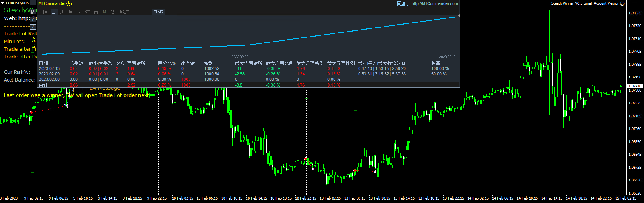Click the 最大浮亏金额 column header
This screenshot has width=644, height=203.
click(249, 63)
